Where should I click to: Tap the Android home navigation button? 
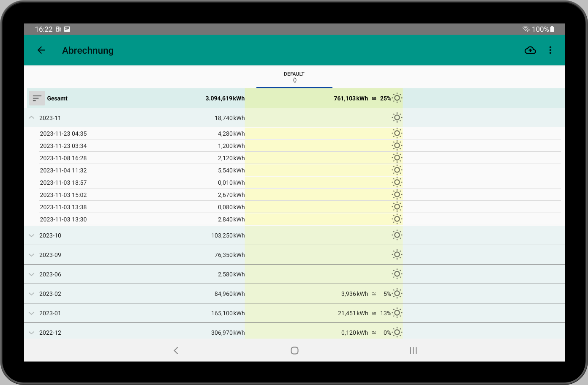pyautogui.click(x=295, y=350)
